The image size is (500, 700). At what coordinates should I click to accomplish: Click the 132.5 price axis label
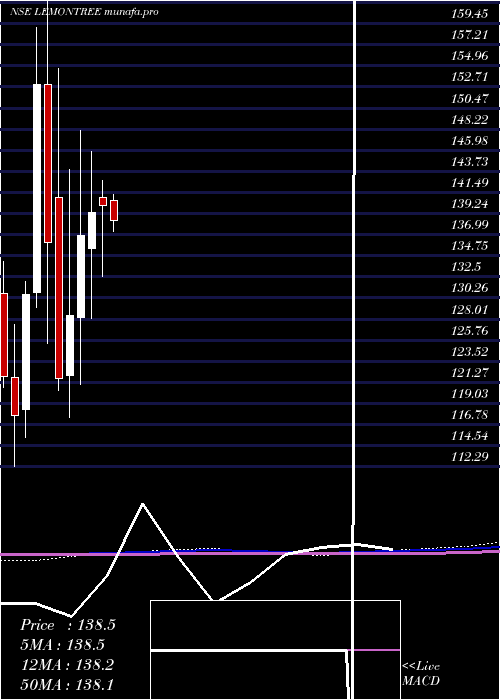(x=466, y=267)
